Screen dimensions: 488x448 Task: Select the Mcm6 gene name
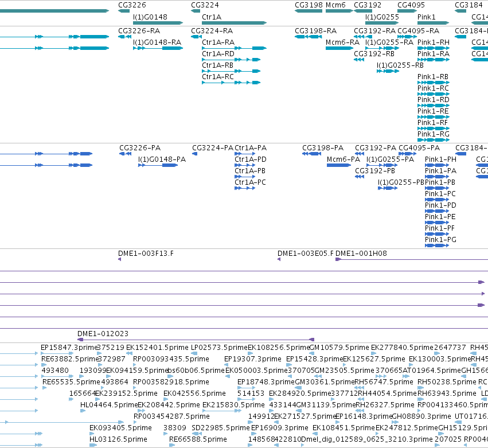[335, 5]
